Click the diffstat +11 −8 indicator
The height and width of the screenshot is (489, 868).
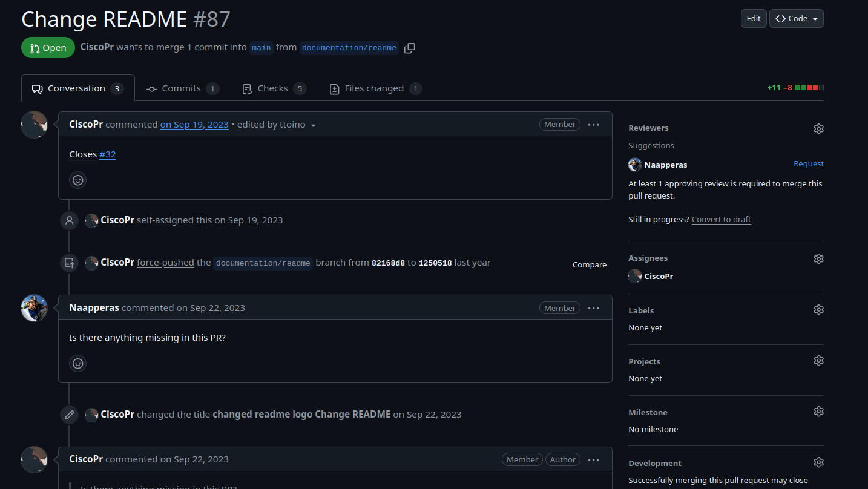(x=795, y=88)
